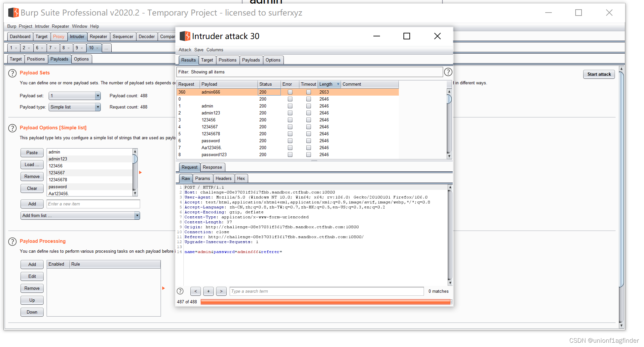Close Intruder tab 2 with its x
This screenshot has height=347, width=644.
click(29, 48)
